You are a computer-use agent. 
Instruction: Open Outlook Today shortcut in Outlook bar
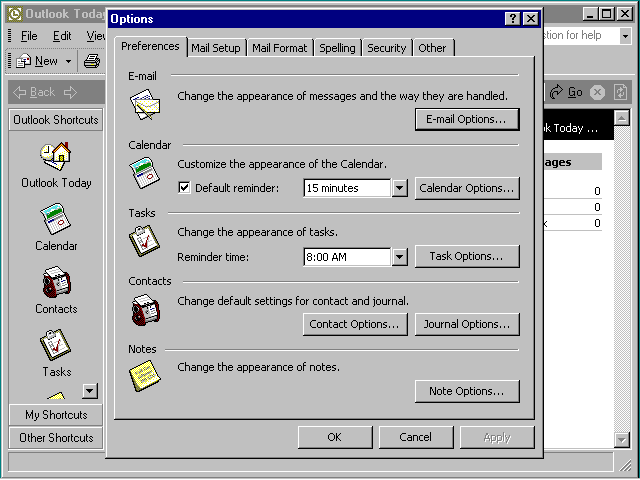(56, 165)
